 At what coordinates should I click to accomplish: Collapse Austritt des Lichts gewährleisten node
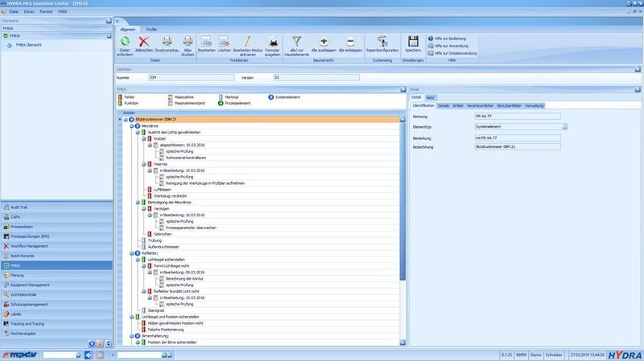tap(138, 133)
